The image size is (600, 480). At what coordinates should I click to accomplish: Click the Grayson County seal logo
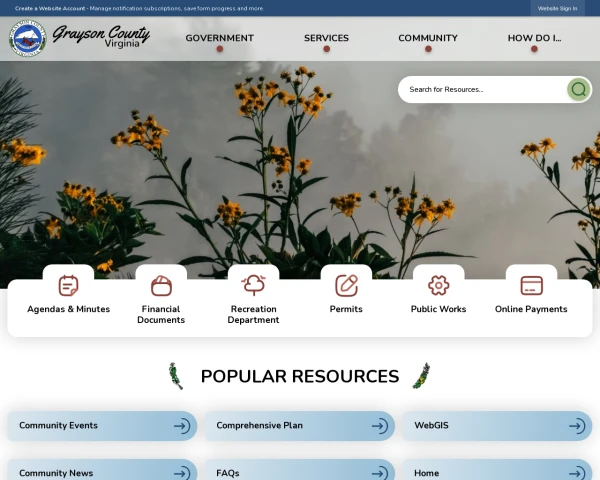(x=28, y=38)
